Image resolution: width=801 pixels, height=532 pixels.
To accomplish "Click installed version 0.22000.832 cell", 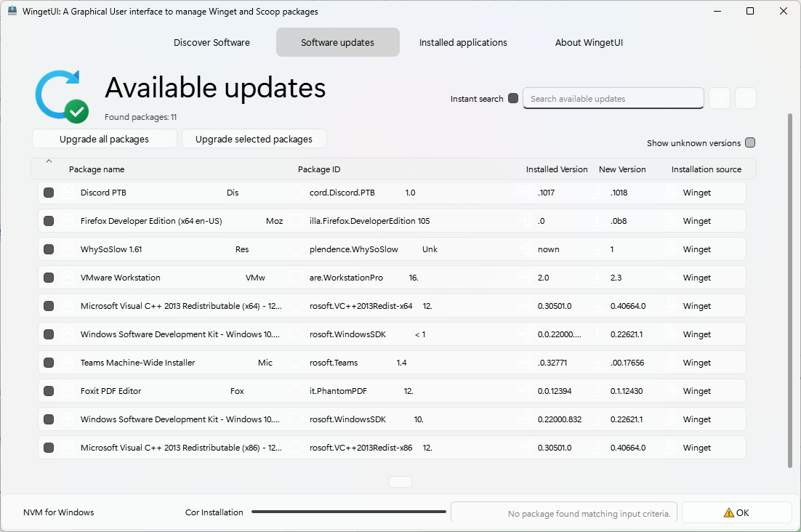I will [x=560, y=419].
